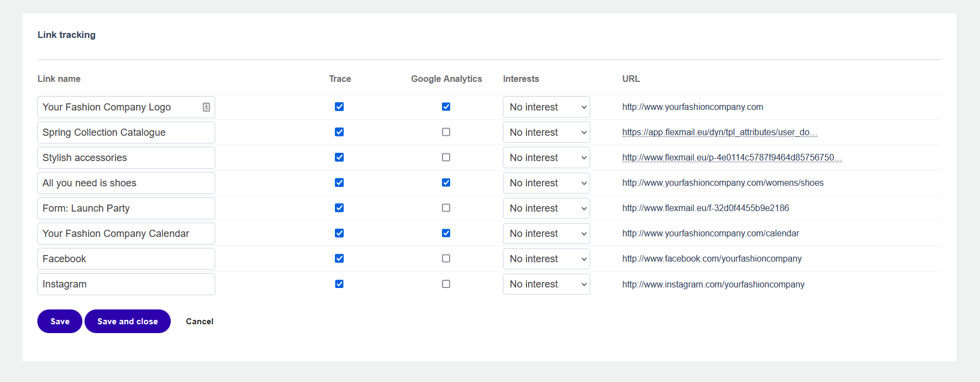Viewport: 980px width, 382px height.
Task: Click the icon inside Your Fashion Company Logo field
Action: [x=206, y=107]
